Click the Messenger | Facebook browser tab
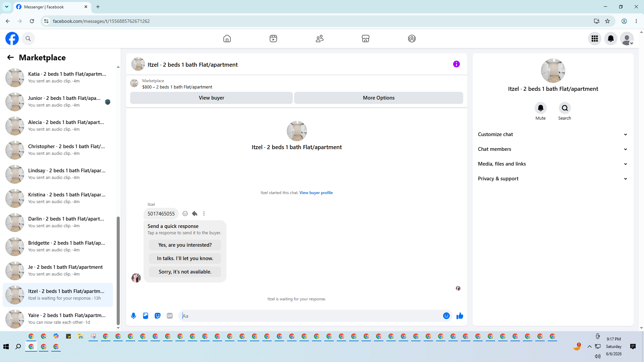 (51, 7)
